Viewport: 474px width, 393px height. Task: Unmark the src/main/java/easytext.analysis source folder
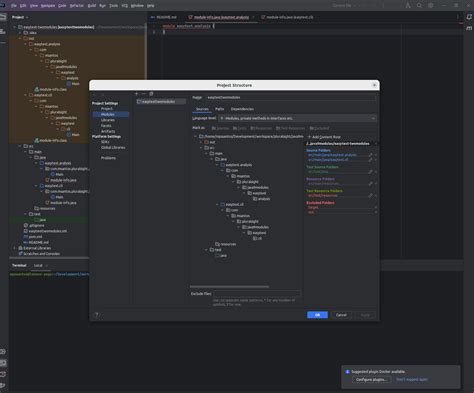[x=376, y=155]
